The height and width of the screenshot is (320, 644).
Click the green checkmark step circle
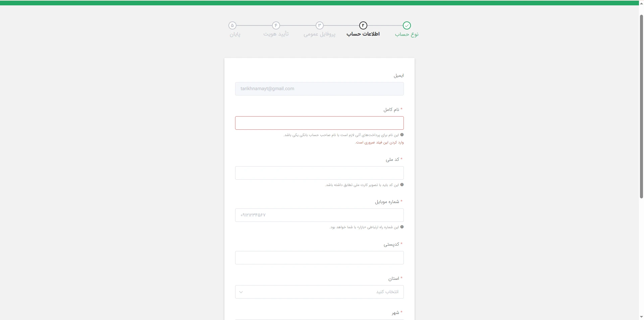tap(407, 25)
